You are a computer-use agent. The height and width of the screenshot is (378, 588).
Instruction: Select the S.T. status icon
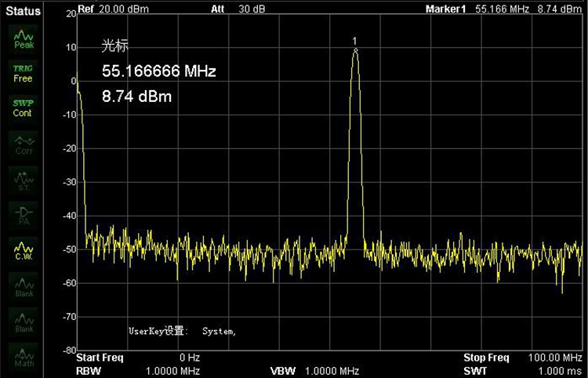tap(24, 181)
